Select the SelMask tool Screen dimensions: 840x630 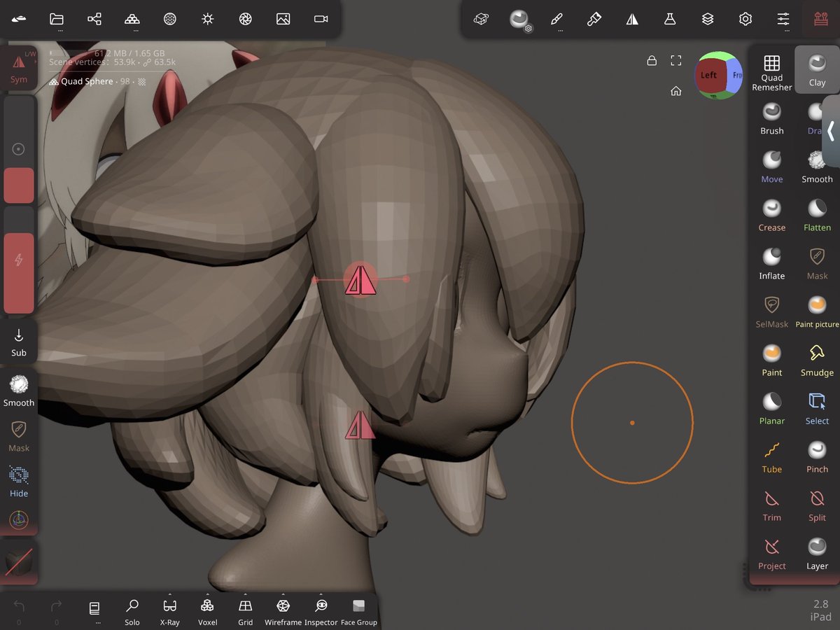(x=772, y=311)
